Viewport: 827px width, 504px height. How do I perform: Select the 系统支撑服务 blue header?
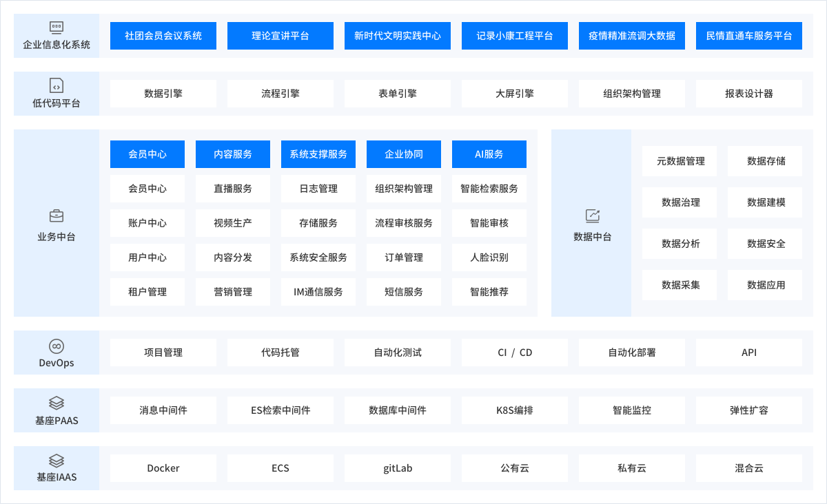(318, 154)
